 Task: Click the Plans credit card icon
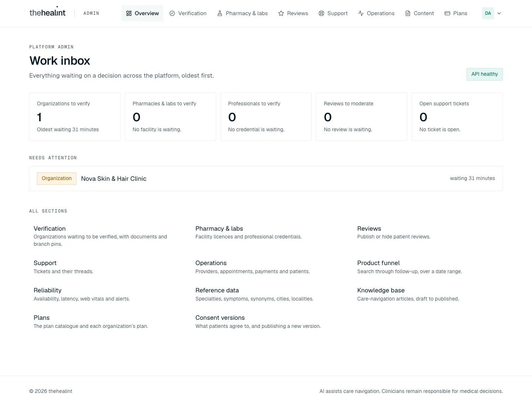pyautogui.click(x=447, y=13)
